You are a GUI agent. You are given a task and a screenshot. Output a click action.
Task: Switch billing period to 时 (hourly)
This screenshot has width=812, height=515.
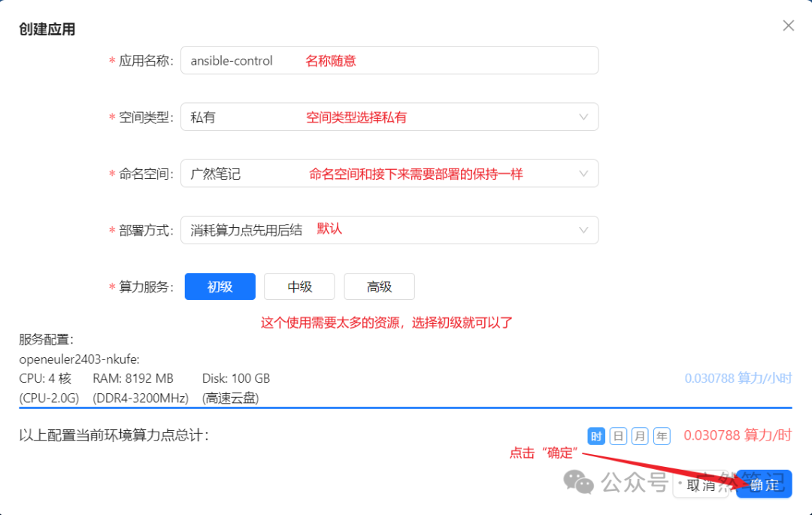596,436
